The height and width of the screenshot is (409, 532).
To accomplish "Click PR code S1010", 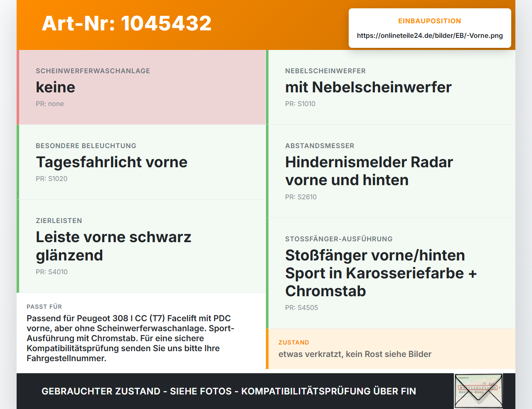I will tap(300, 104).
